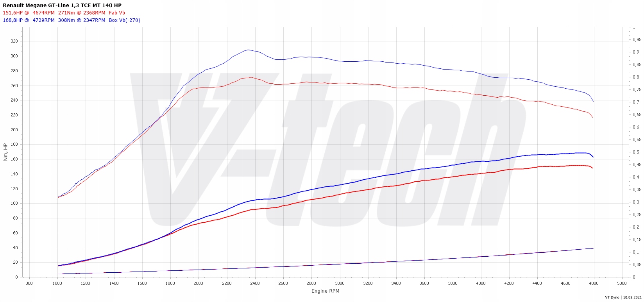Click the right y-axis tick label '0,8'
The height and width of the screenshot is (302, 644).
tap(636, 77)
